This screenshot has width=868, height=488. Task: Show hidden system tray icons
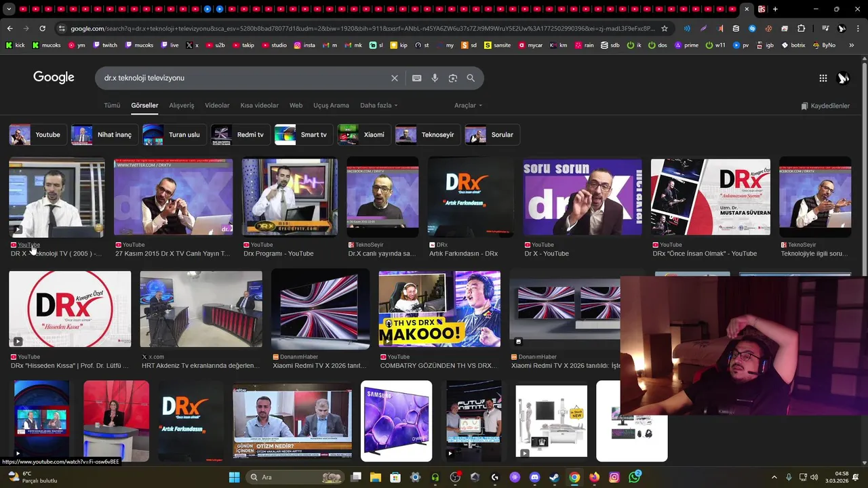click(x=774, y=477)
